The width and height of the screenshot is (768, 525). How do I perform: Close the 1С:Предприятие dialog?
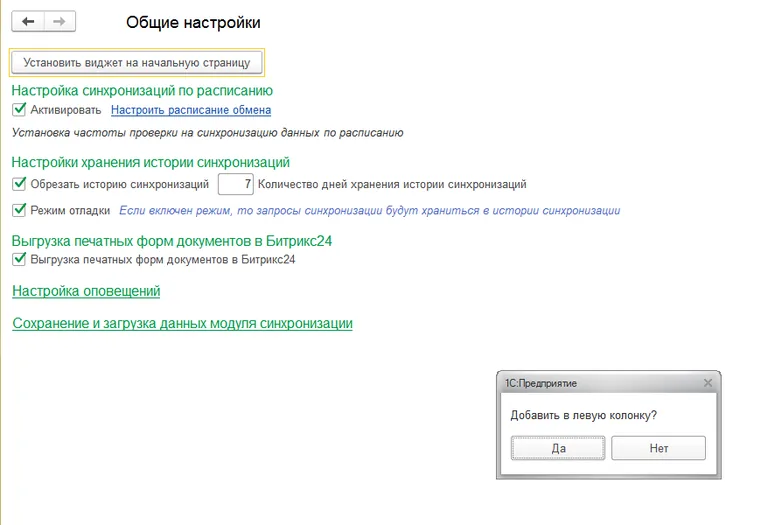tap(708, 383)
